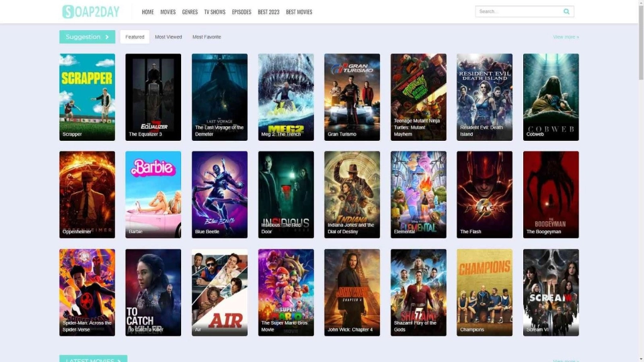Click the search magnifier icon
This screenshot has width=644, height=362.
point(566,11)
